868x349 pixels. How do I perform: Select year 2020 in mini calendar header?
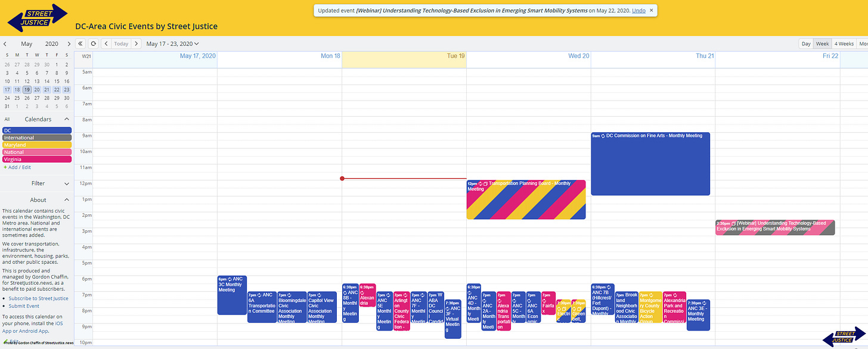pyautogui.click(x=52, y=44)
